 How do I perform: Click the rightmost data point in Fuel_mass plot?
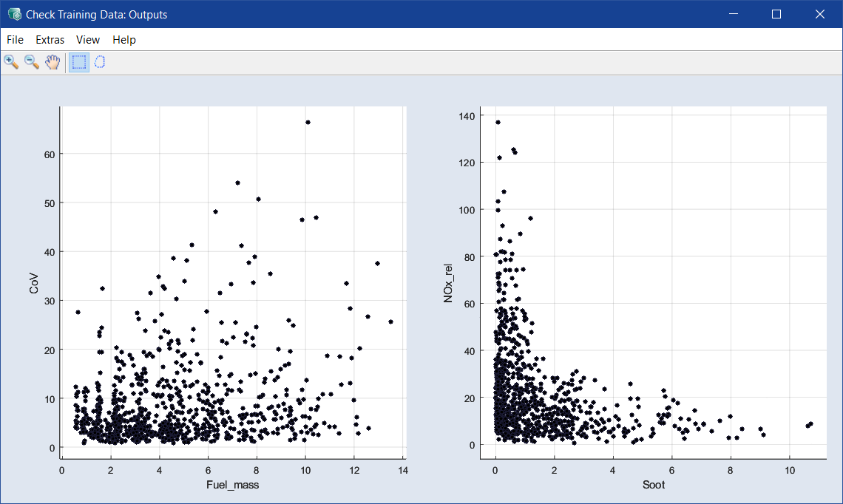[x=390, y=321]
